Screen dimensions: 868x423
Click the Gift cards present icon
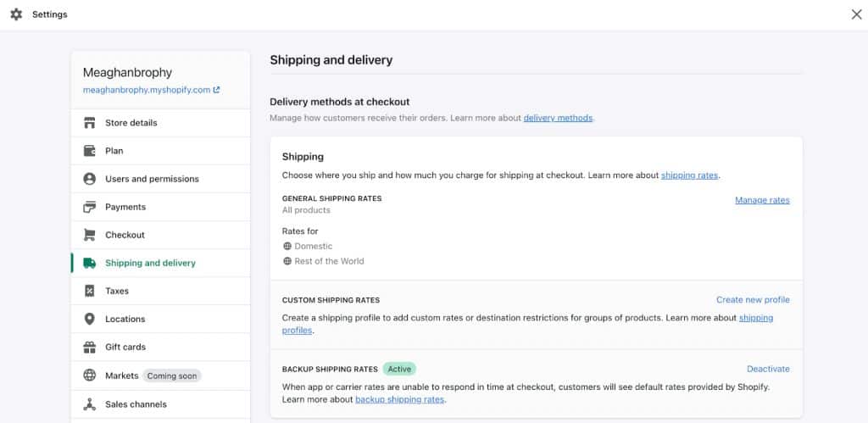pos(89,348)
